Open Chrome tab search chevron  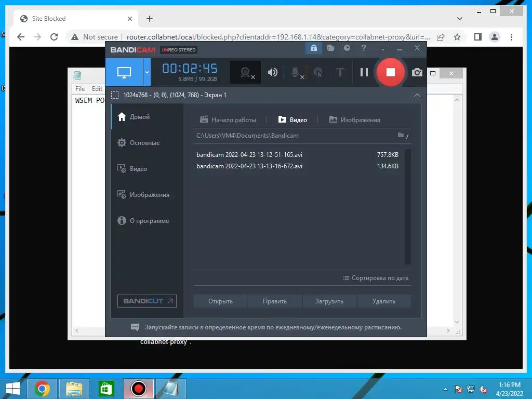[x=459, y=19]
